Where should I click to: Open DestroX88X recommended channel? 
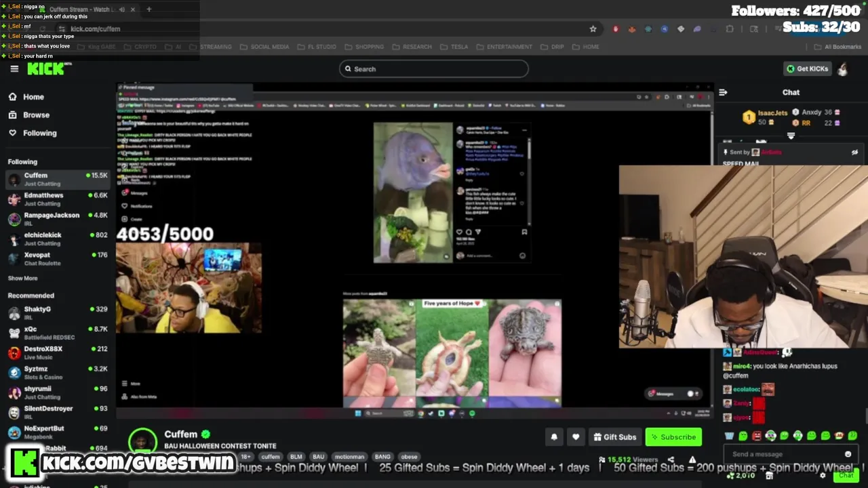click(x=57, y=352)
